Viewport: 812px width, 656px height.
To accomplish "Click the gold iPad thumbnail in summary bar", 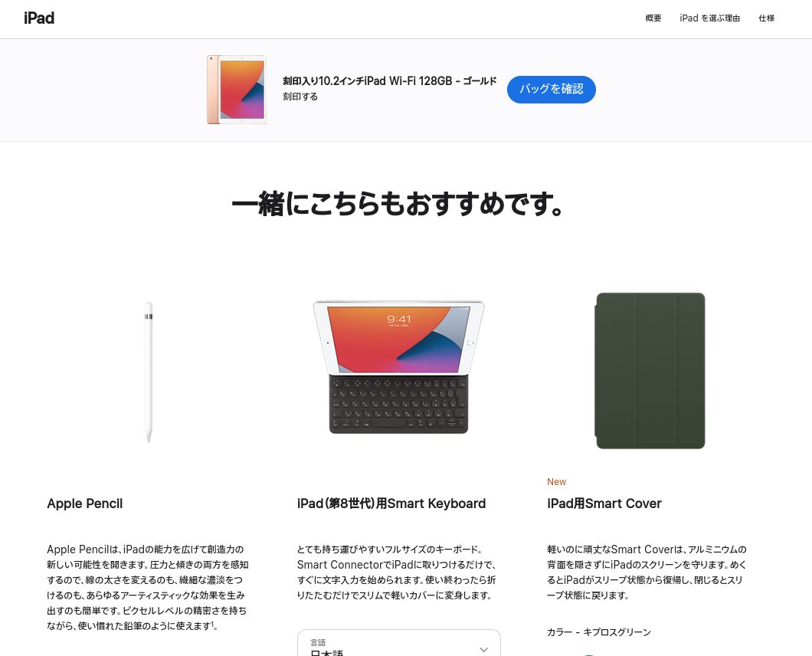I will pyautogui.click(x=237, y=90).
